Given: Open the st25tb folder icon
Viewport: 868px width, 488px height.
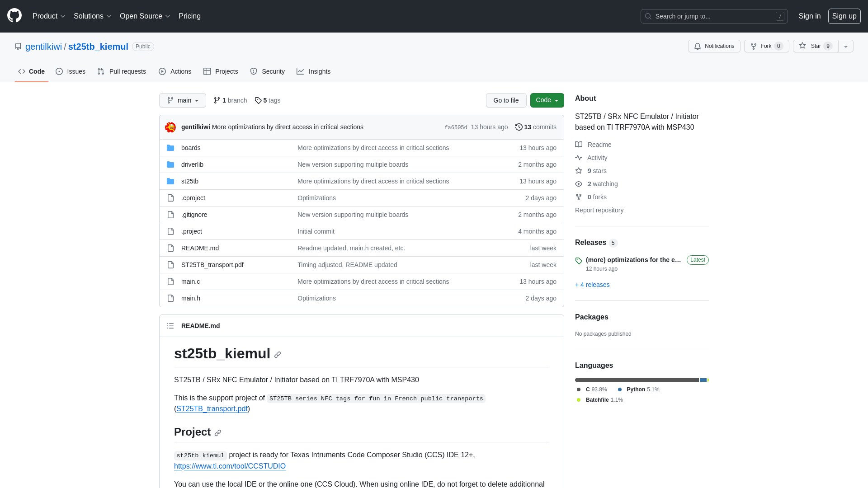Looking at the screenshot, I should 170,181.
